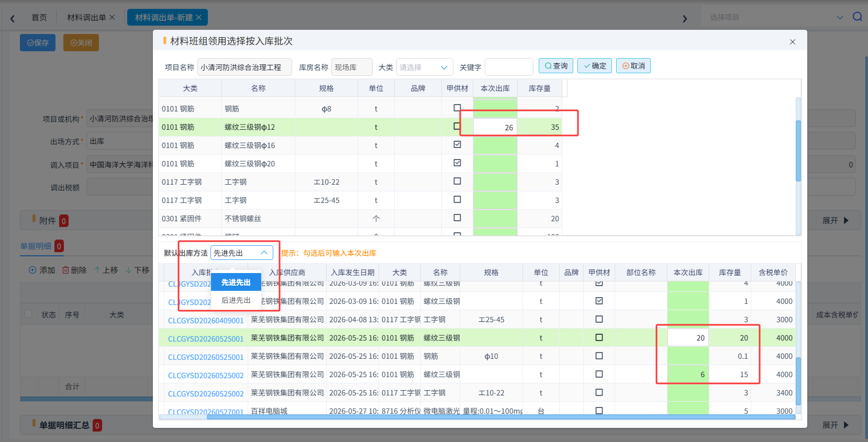Click the 本次出库 field showing 20
This screenshot has height=442, width=868.
[688, 338]
